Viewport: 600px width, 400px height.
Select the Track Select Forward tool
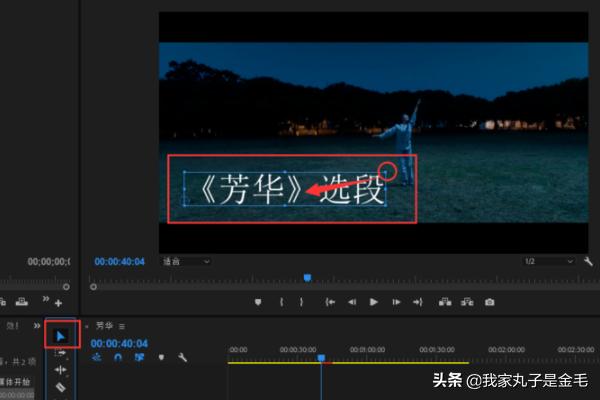[x=60, y=353]
